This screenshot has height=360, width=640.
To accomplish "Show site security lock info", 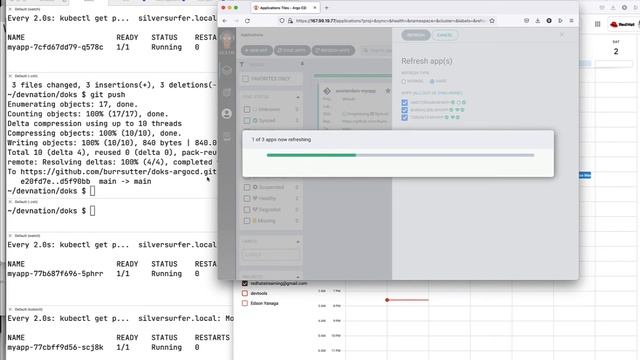I will coord(290,21).
